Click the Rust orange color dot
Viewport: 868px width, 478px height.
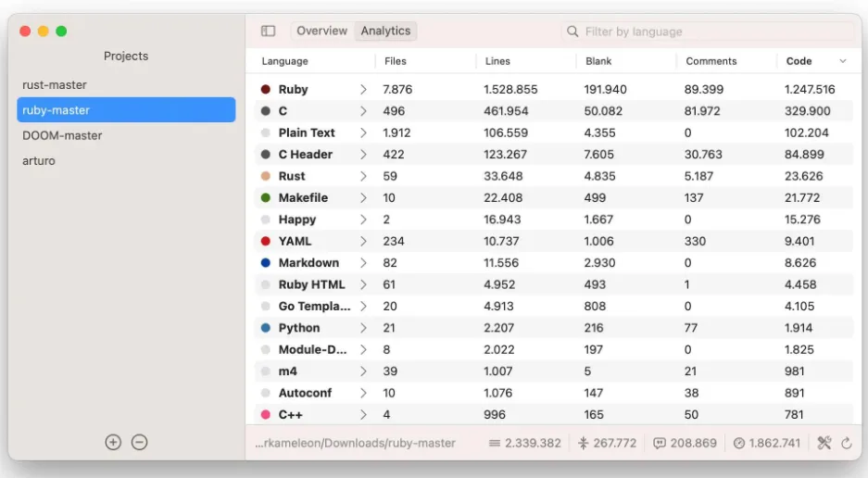266,176
